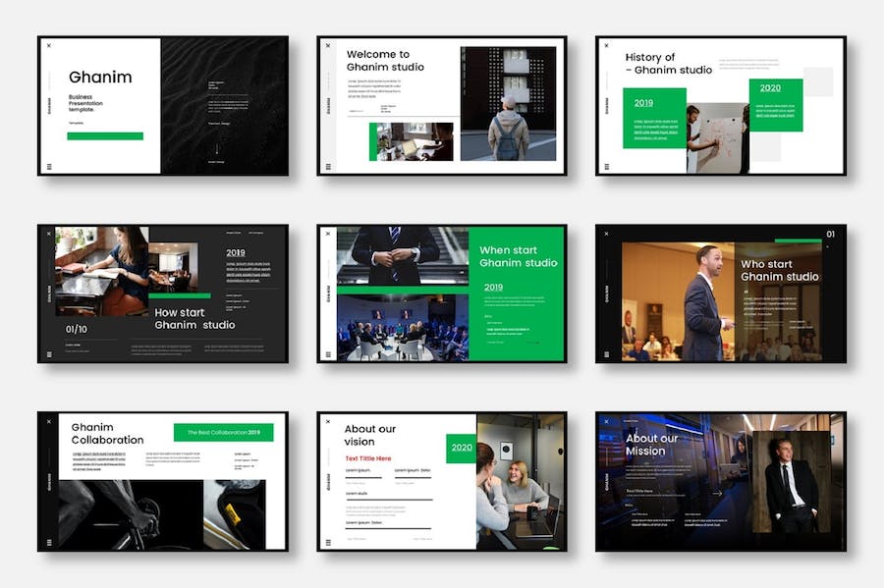Open hamburger menu on History of Ghanim studio slide

coord(606,166)
